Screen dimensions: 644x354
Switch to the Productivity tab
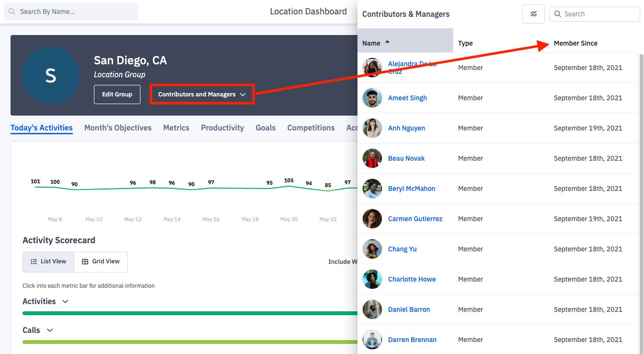222,128
